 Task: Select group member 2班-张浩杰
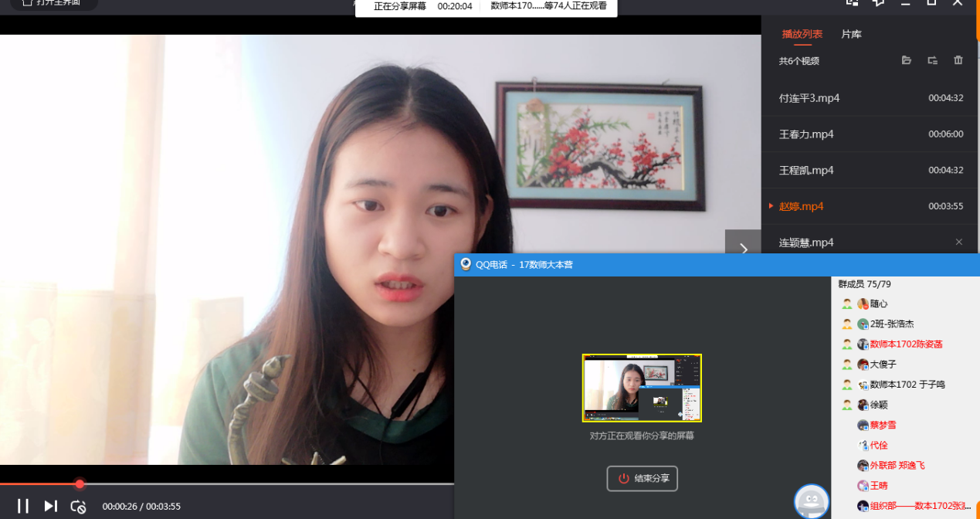[892, 324]
